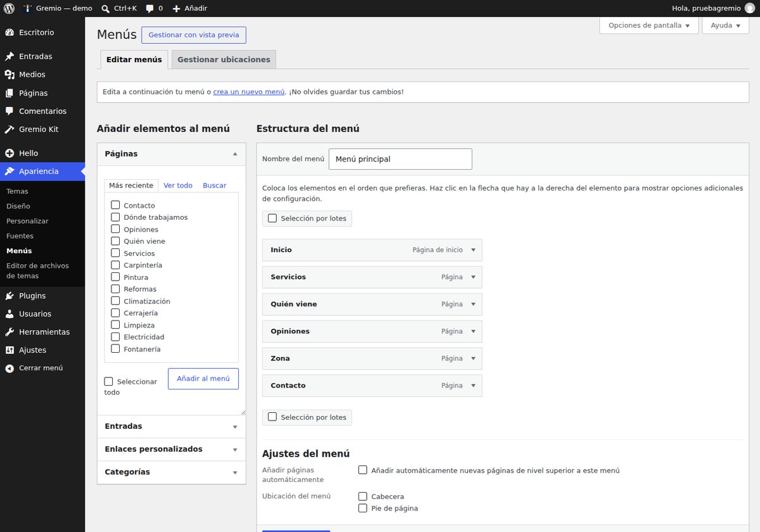Click the Añadir al menú button
The width and height of the screenshot is (760, 532).
203,379
